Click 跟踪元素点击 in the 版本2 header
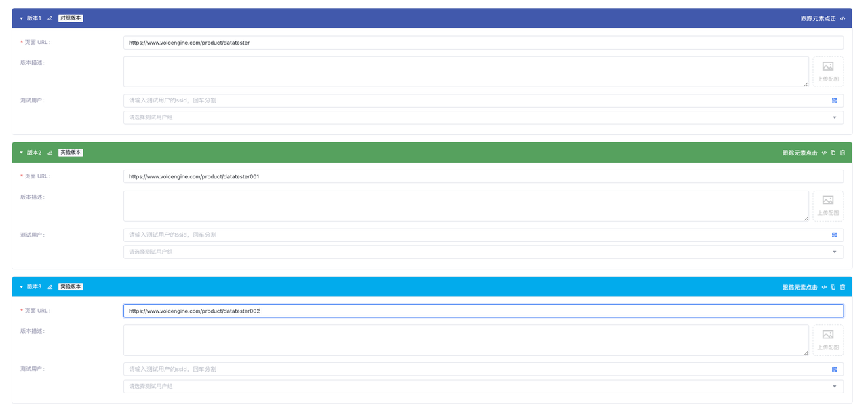Viewport: 868px width, 409px height. tap(800, 153)
